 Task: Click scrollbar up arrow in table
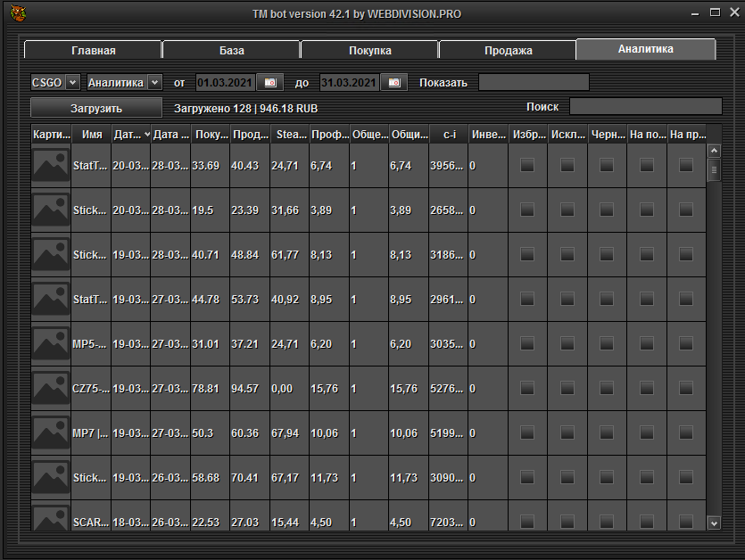click(x=714, y=150)
